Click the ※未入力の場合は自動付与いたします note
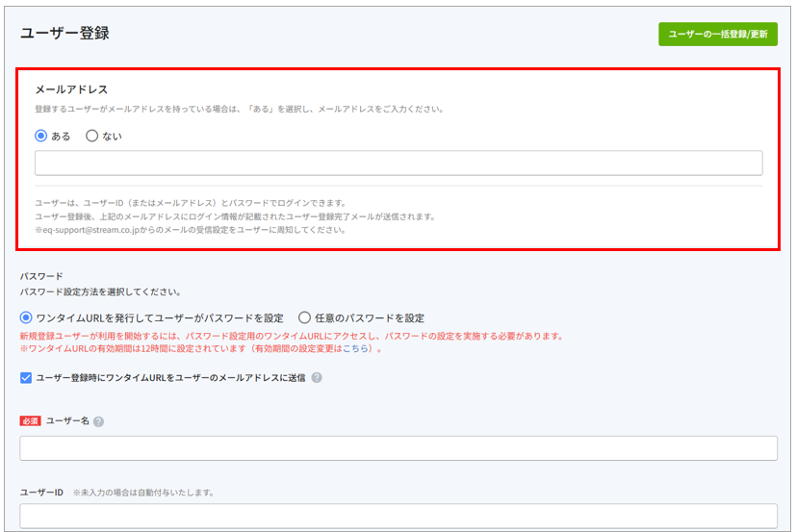This screenshot has width=796, height=532. point(143,493)
